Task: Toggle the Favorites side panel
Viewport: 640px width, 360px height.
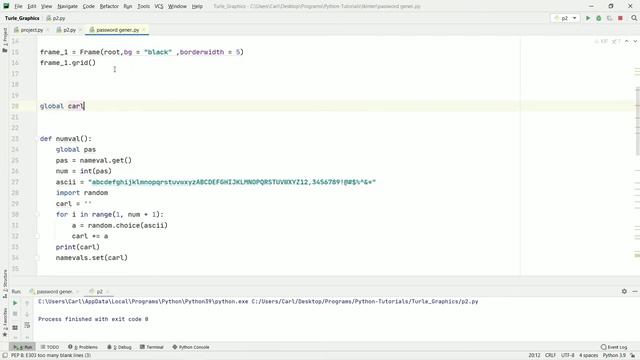Action: pos(5,322)
